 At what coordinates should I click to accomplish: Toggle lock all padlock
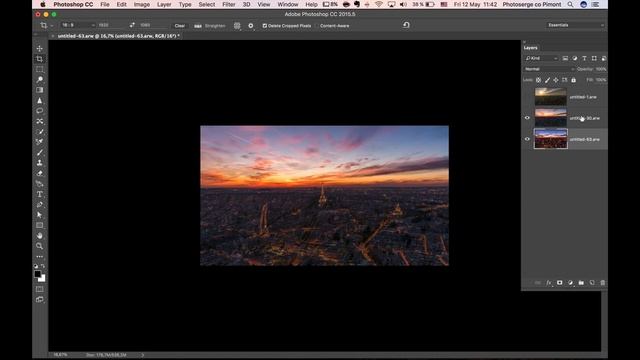[x=573, y=80]
